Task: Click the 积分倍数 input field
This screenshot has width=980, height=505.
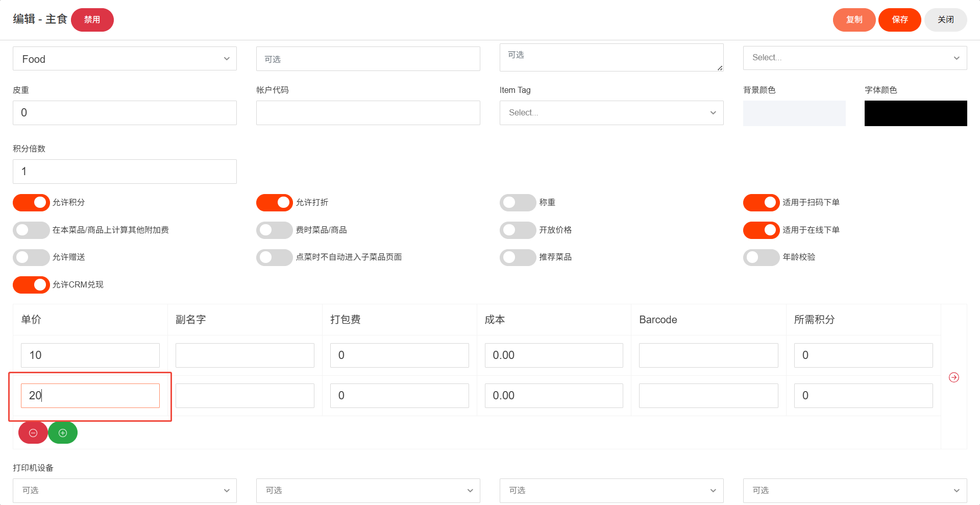Action: 125,172
